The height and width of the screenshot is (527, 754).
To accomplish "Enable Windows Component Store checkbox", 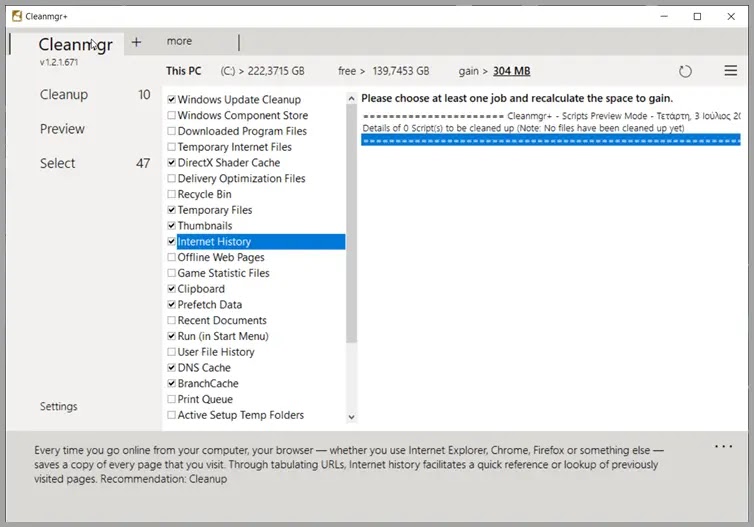I will click(171, 115).
